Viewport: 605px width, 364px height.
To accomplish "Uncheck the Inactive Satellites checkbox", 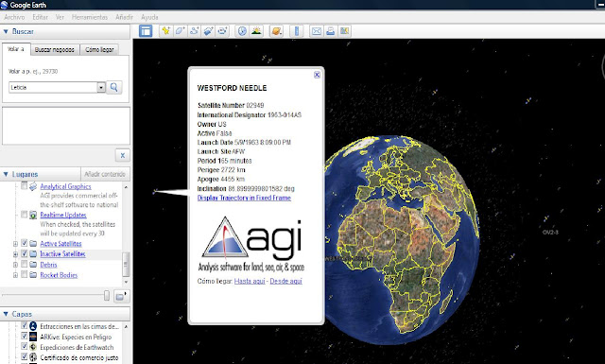I will click(x=24, y=253).
